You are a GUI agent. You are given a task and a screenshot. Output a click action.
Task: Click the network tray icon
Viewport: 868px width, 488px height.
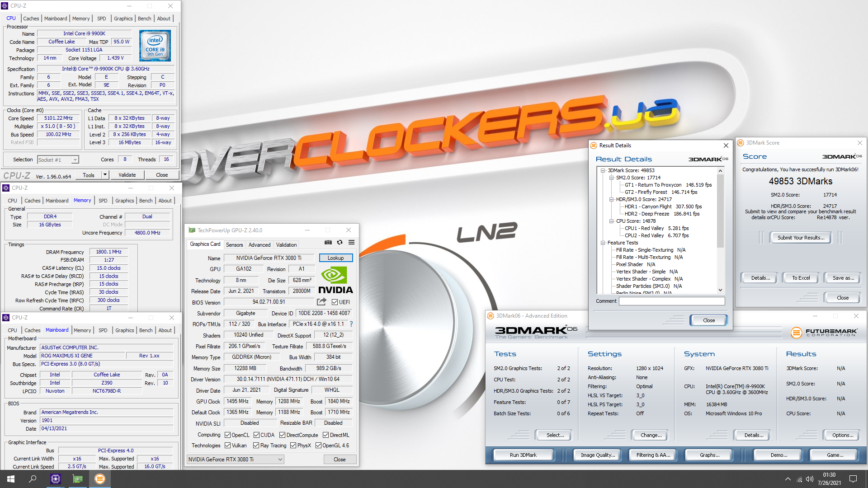[x=799, y=479]
